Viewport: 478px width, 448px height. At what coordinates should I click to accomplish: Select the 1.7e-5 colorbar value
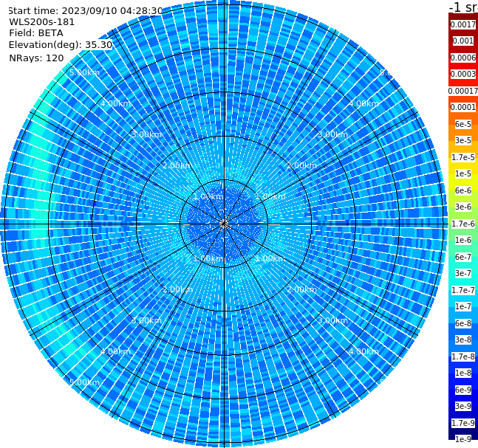coord(463,157)
